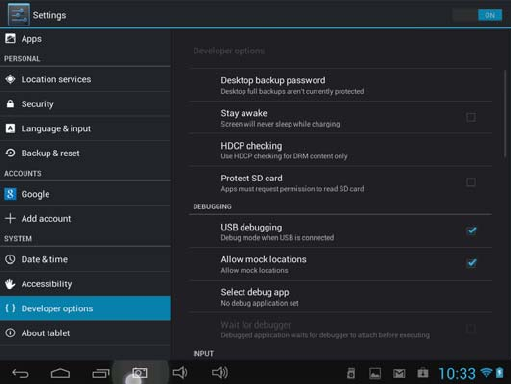Open Accessibility settings
The width and height of the screenshot is (511, 384).
(x=85, y=284)
